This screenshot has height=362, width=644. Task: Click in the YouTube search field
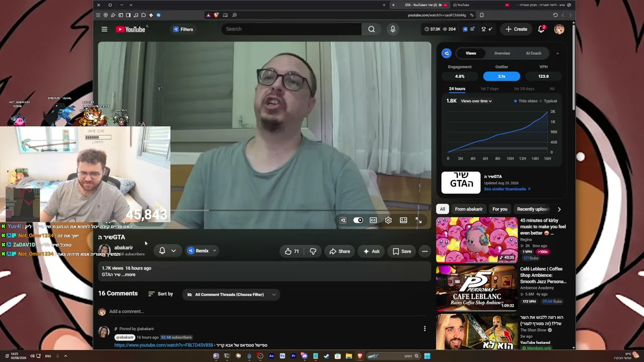[x=291, y=29]
